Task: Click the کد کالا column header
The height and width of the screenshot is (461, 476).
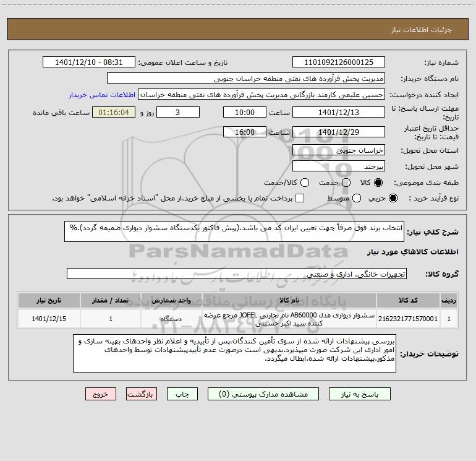Action: coord(408,300)
